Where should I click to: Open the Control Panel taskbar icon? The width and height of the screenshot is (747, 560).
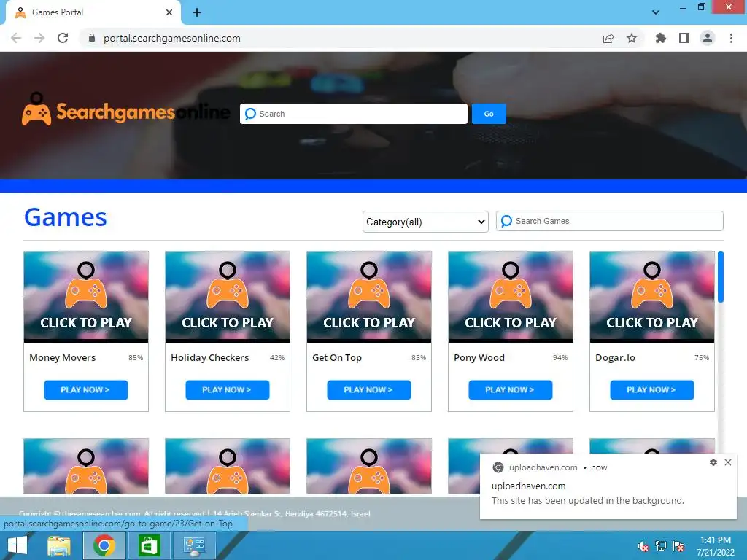(x=194, y=545)
